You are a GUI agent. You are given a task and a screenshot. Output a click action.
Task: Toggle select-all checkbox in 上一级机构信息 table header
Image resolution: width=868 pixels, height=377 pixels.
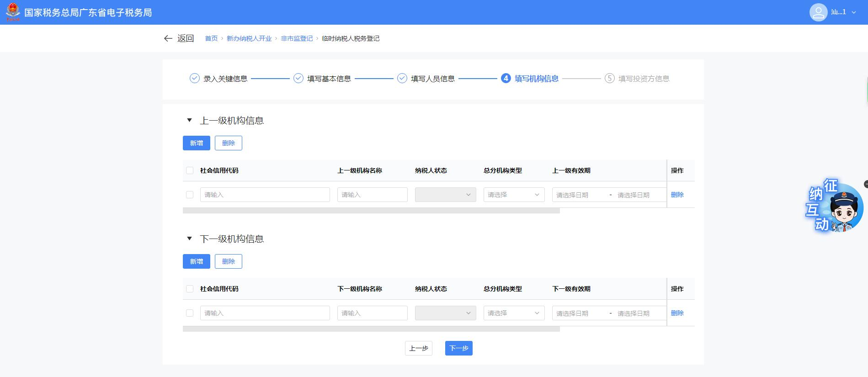(x=190, y=170)
